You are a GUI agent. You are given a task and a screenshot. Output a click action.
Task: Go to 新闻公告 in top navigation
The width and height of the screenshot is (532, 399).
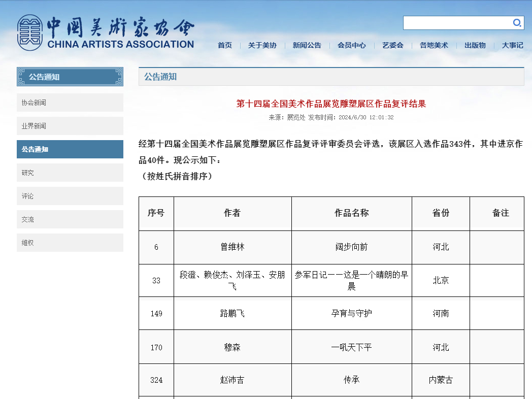[x=307, y=45]
